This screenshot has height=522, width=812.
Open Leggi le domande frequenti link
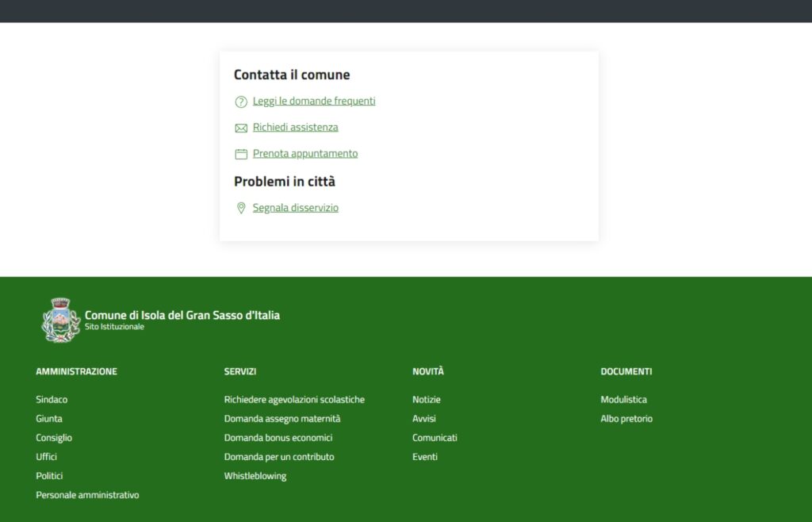[x=314, y=101]
